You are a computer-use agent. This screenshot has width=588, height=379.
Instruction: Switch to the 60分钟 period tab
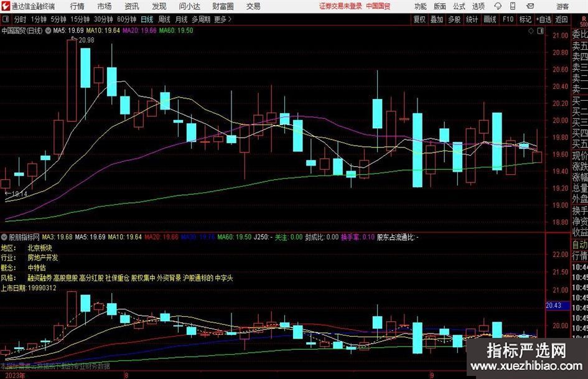point(127,19)
